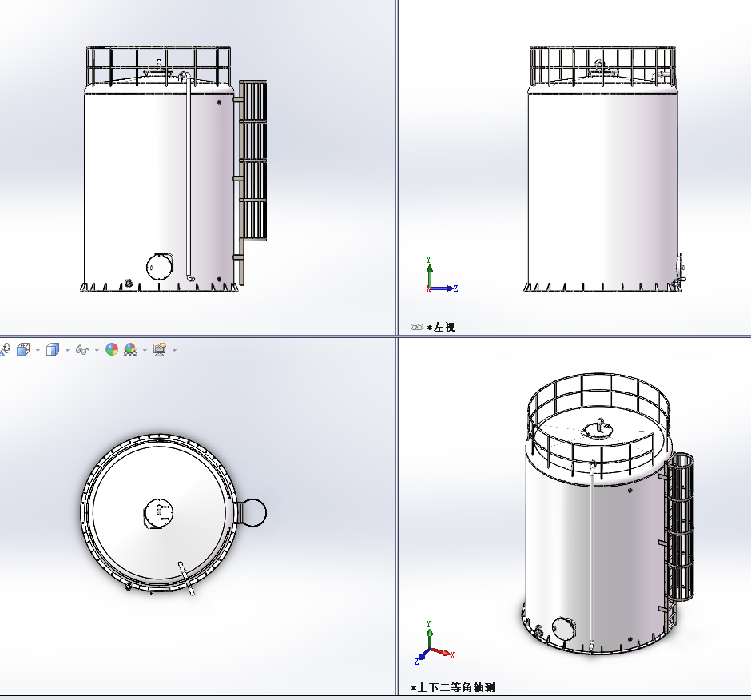Image resolution: width=751 pixels, height=700 pixels.
Task: Select the ladder cage in the front view
Action: (253, 161)
